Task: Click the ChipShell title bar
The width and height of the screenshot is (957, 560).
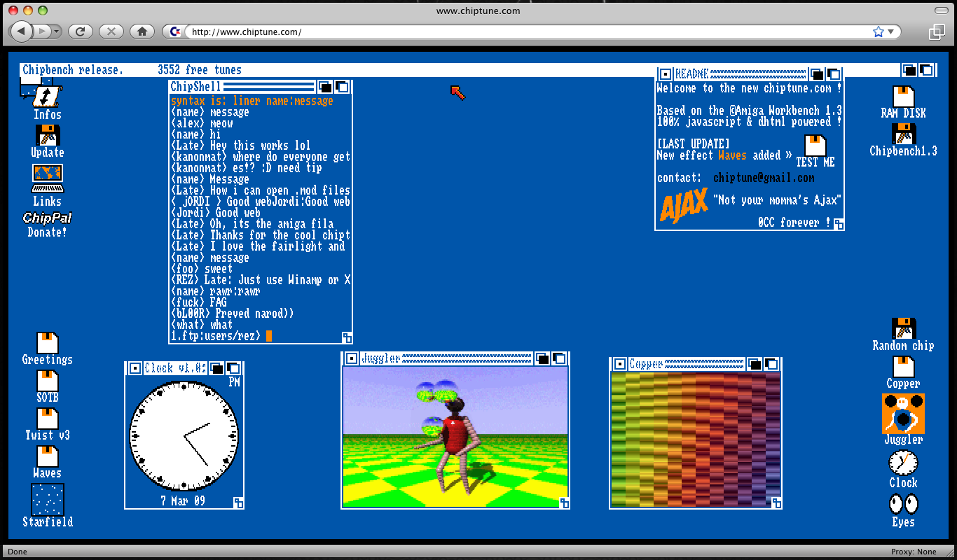Action: tap(242, 87)
